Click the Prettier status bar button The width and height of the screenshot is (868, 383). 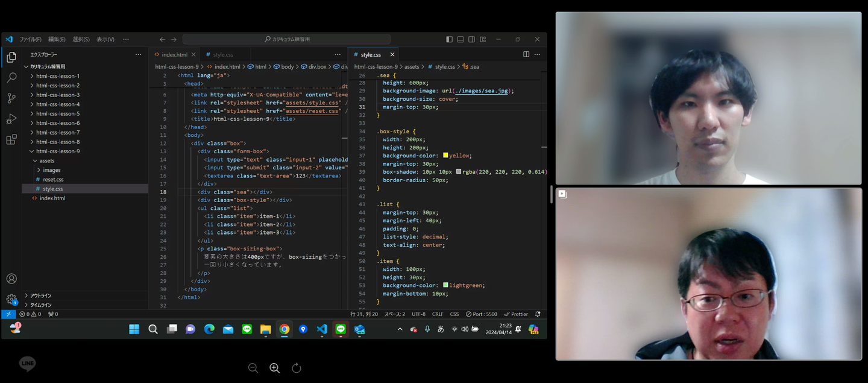point(516,314)
